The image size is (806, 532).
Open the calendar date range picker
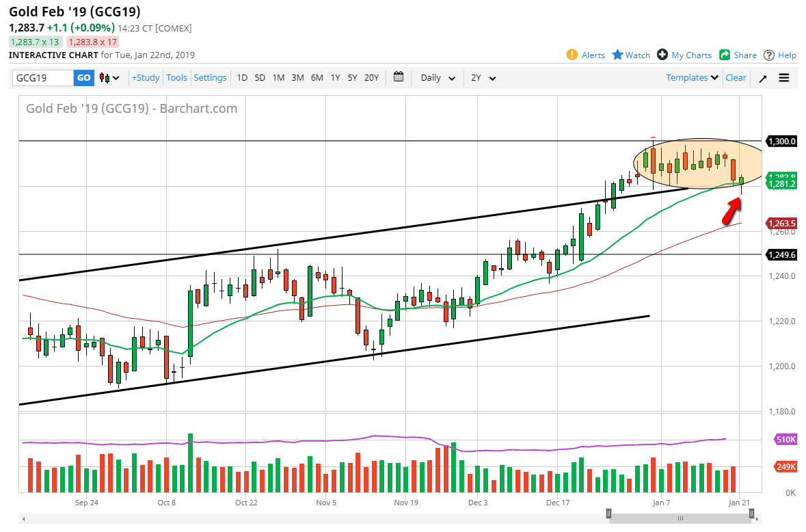pos(399,77)
